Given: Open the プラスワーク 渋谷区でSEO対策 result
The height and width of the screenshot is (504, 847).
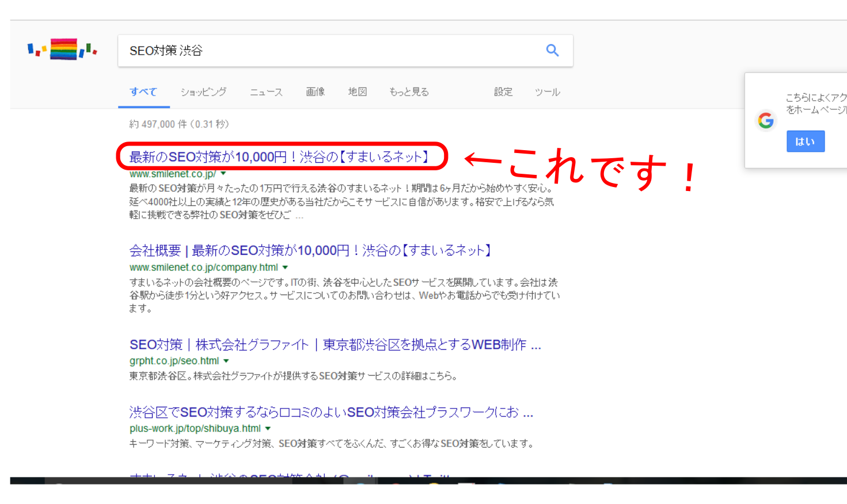Looking at the screenshot, I should point(331,412).
